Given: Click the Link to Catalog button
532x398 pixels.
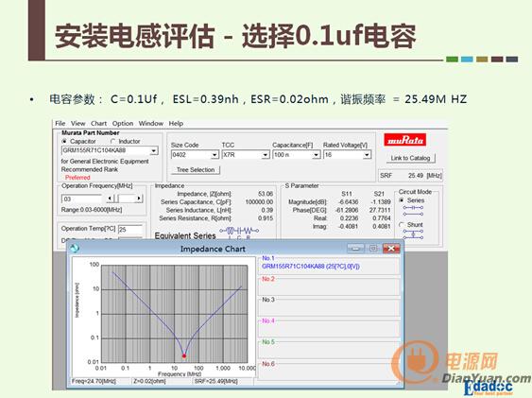Looking at the screenshot, I should [x=410, y=158].
